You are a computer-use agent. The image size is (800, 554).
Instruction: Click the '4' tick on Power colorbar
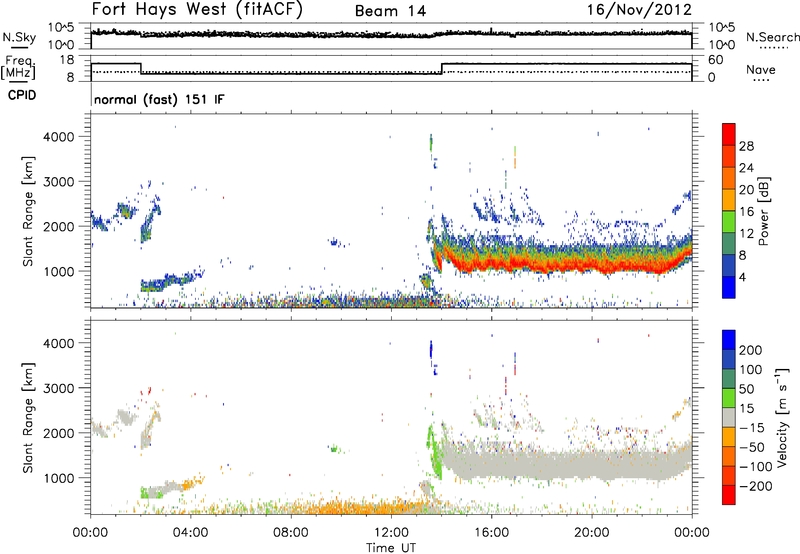pyautogui.click(x=742, y=277)
